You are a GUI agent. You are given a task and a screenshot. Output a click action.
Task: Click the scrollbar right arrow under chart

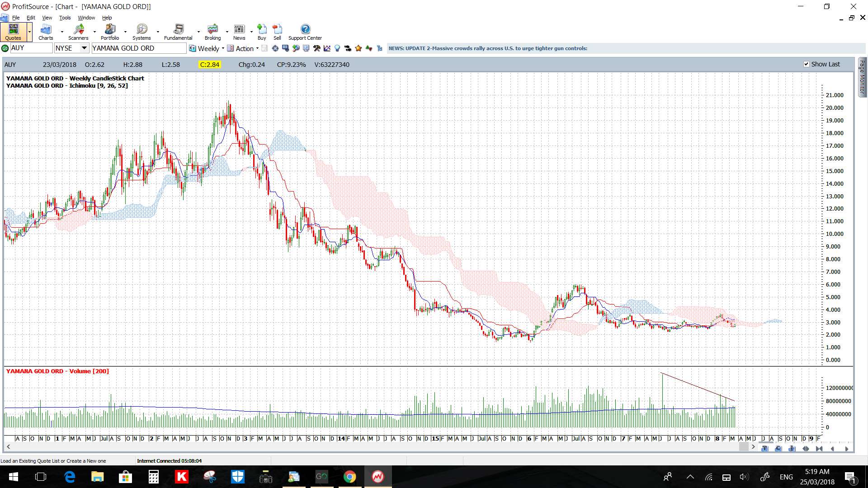pyautogui.click(x=753, y=447)
